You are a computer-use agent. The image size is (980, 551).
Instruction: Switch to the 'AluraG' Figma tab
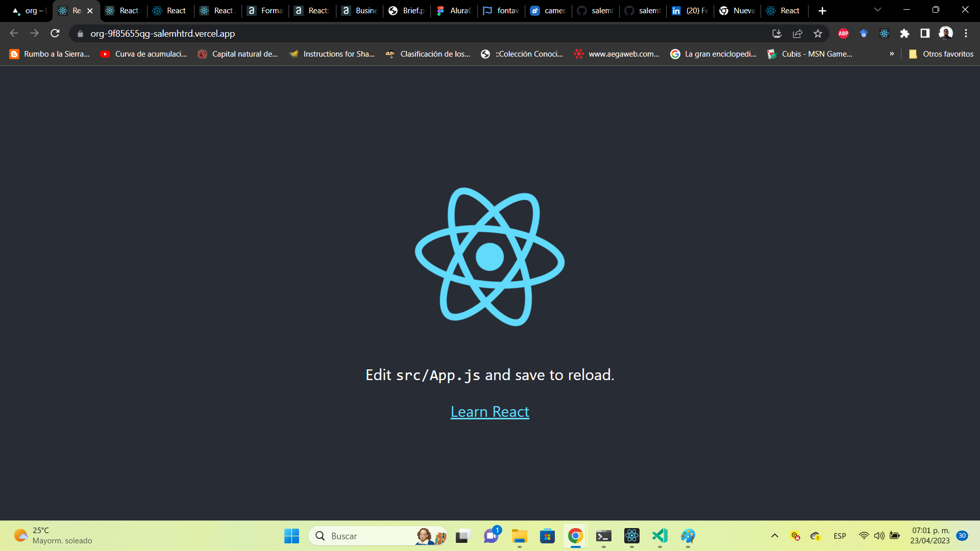point(454,11)
